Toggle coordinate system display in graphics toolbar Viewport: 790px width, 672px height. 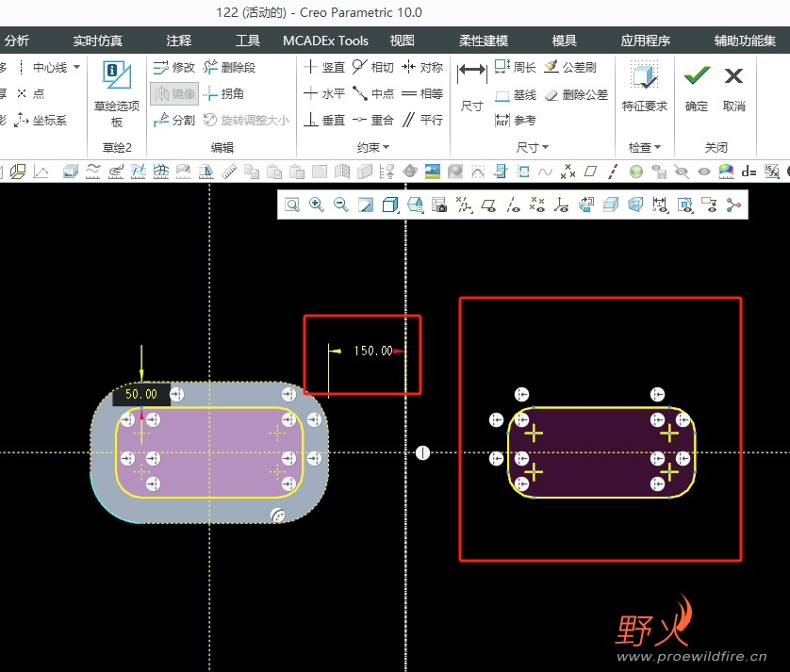click(x=562, y=205)
